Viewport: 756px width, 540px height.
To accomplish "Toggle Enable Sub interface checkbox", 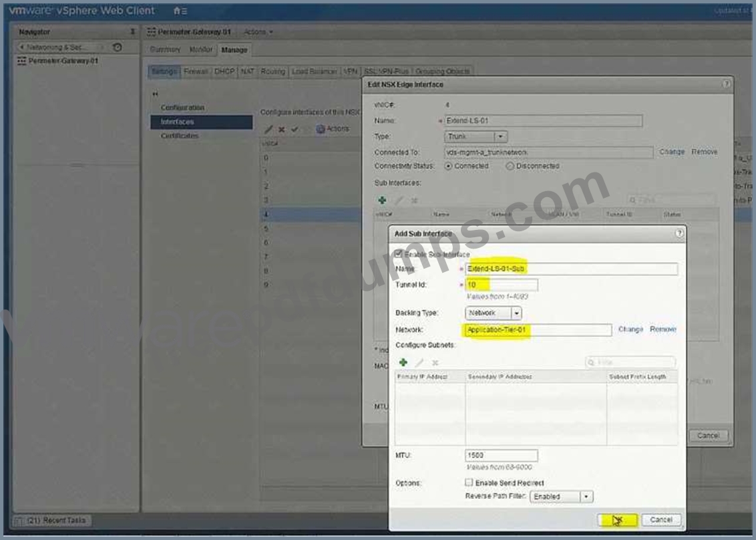I will pyautogui.click(x=398, y=254).
